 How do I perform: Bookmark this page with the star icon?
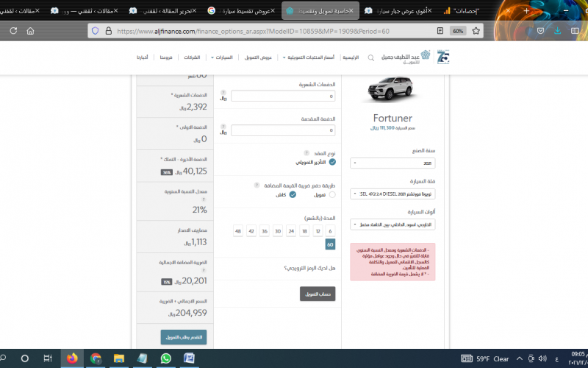point(476,31)
